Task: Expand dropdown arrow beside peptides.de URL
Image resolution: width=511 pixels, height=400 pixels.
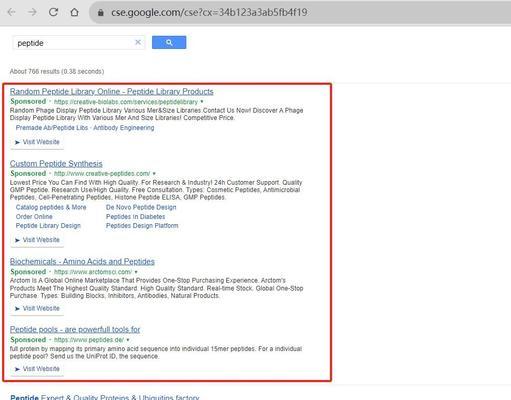Action: tap(128, 340)
